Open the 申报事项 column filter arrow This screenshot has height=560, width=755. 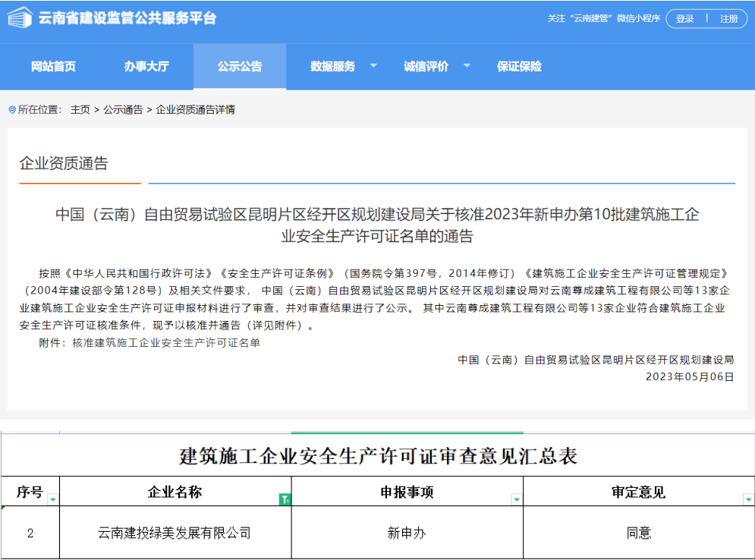516,499
